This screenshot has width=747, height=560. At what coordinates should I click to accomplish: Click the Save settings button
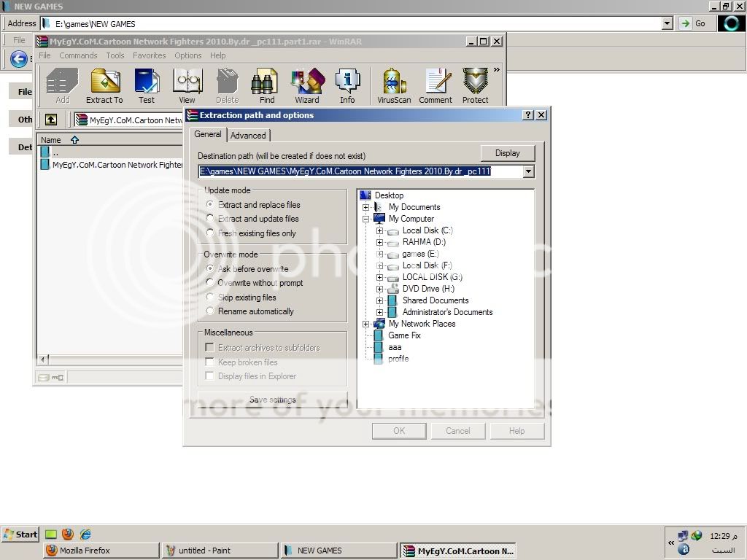click(x=273, y=400)
